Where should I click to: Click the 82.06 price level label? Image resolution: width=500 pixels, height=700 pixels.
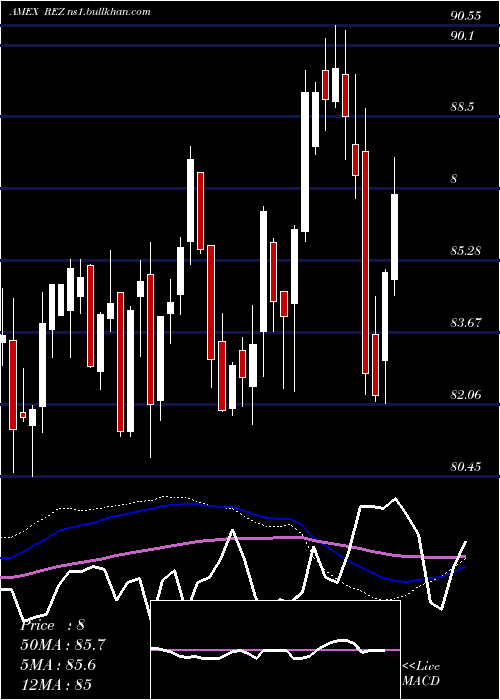(466, 395)
